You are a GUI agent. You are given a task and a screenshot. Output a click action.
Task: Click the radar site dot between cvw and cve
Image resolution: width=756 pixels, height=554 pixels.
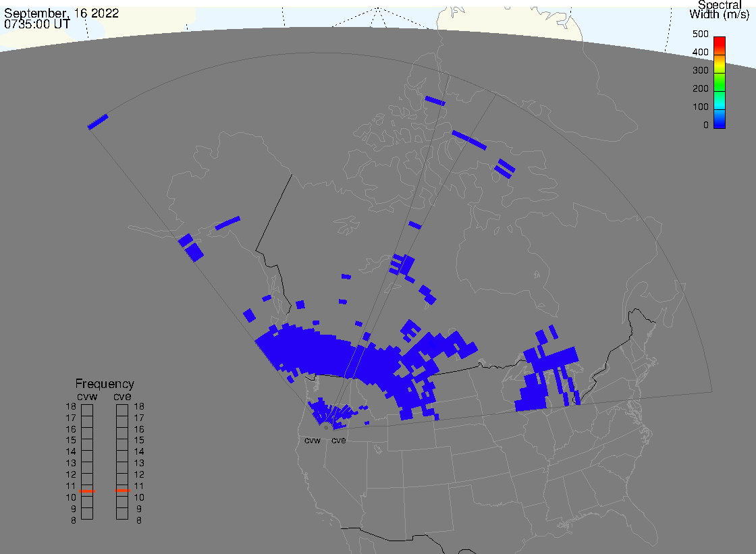coord(326,428)
